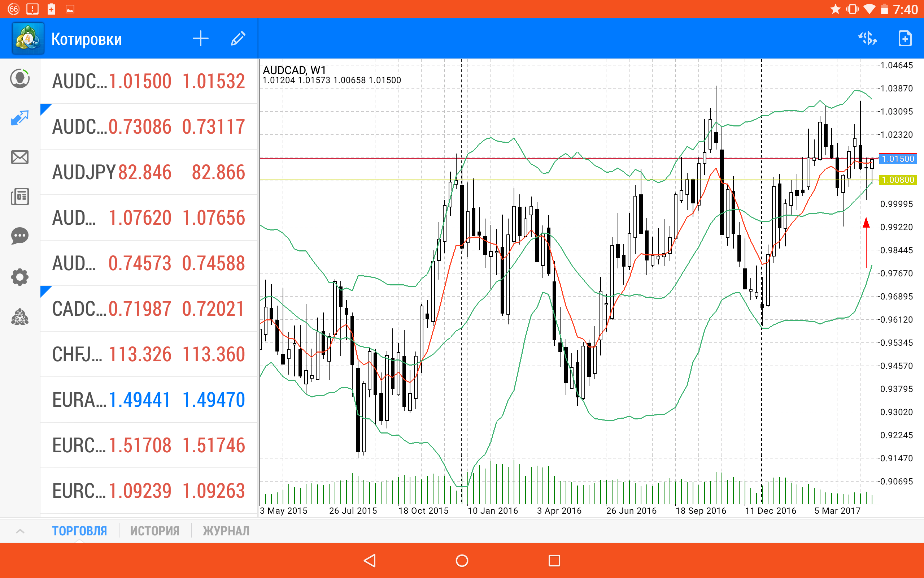
Task: Select the CHFJ quote row
Action: click(149, 354)
